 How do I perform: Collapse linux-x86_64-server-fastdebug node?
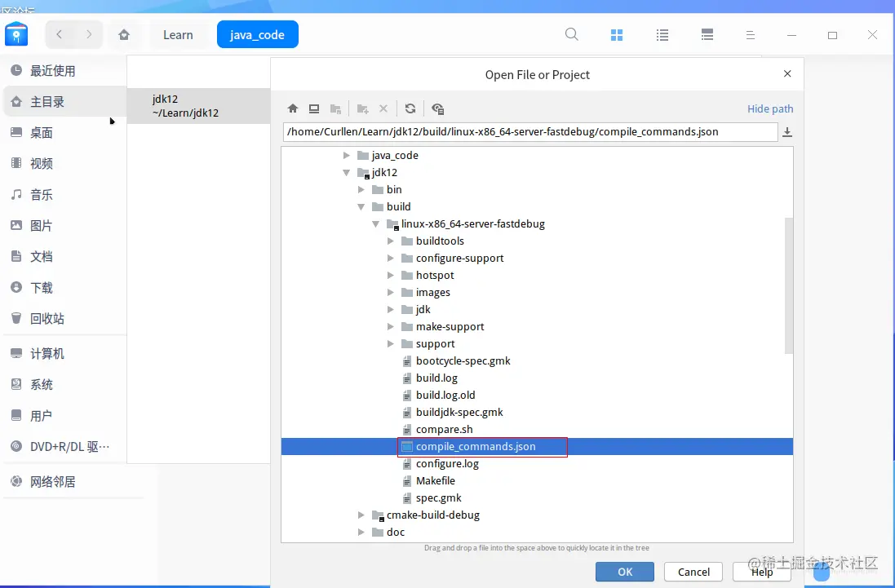376,223
